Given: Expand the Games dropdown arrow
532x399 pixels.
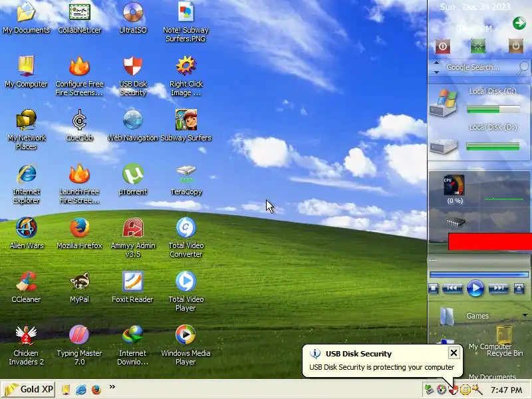Looking at the screenshot, I should tap(525, 315).
